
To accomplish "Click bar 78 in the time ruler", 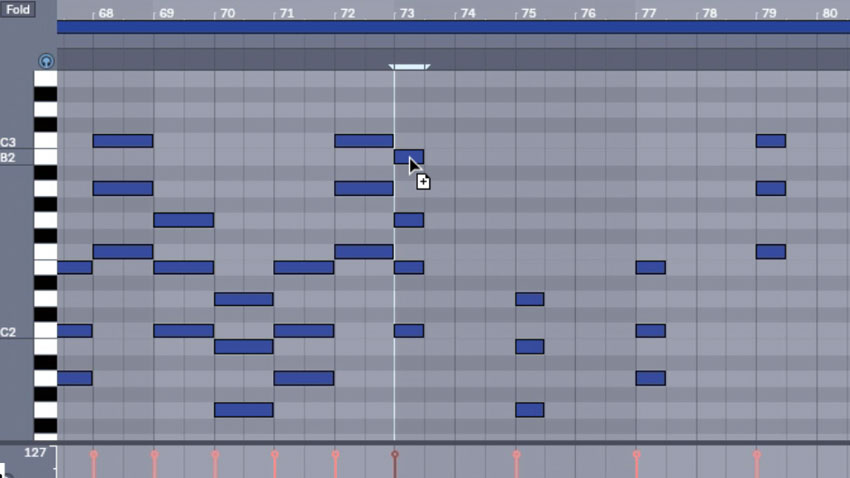I will coord(709,13).
